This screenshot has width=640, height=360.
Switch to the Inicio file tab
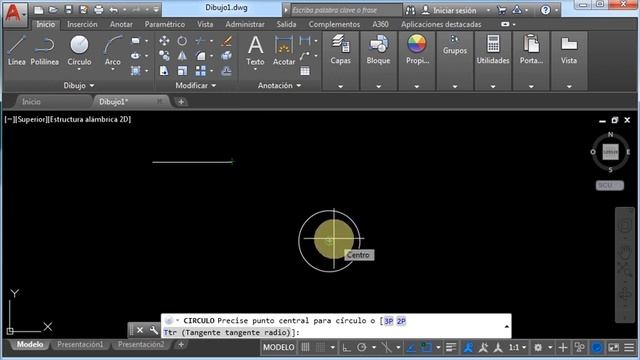coord(31,102)
